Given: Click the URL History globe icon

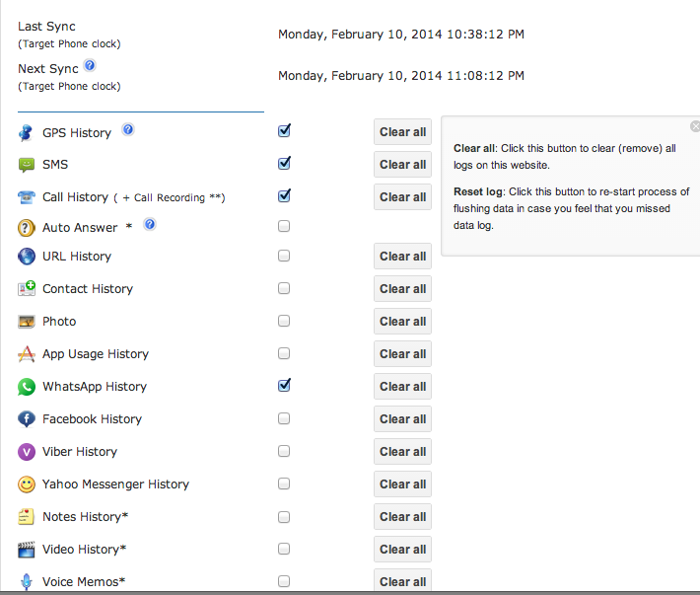Looking at the screenshot, I should pos(27,257).
